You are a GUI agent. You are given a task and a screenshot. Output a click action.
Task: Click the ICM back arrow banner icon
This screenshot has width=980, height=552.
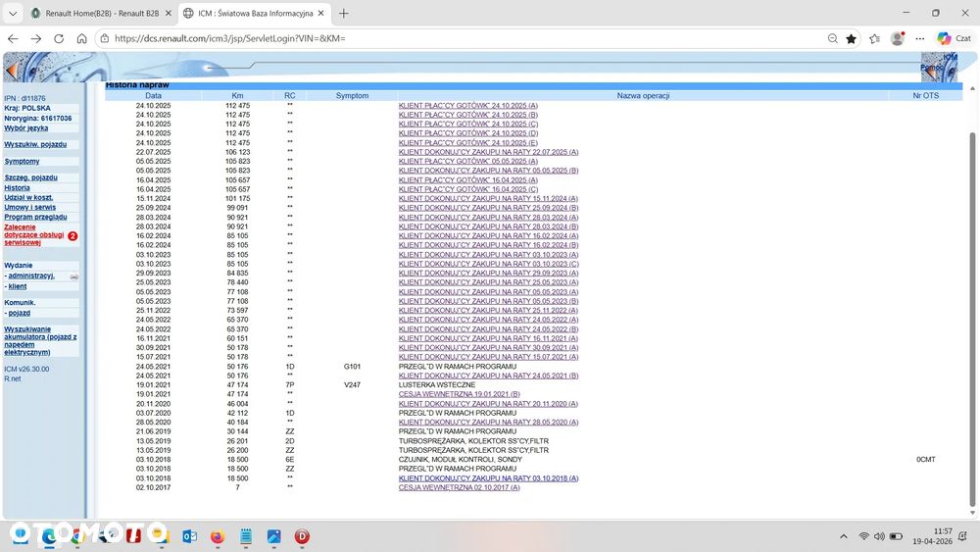11,70
